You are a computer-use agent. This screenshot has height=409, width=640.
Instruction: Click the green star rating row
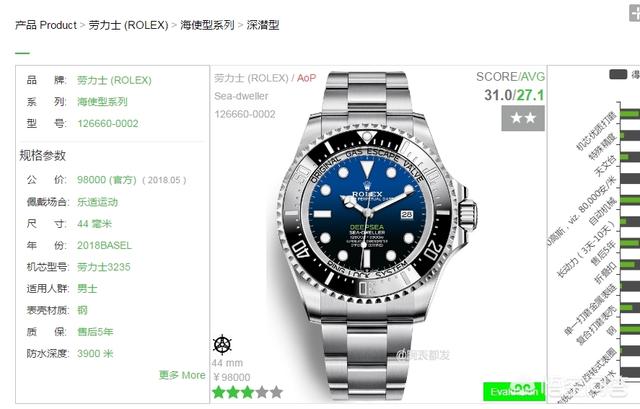tap(247, 393)
